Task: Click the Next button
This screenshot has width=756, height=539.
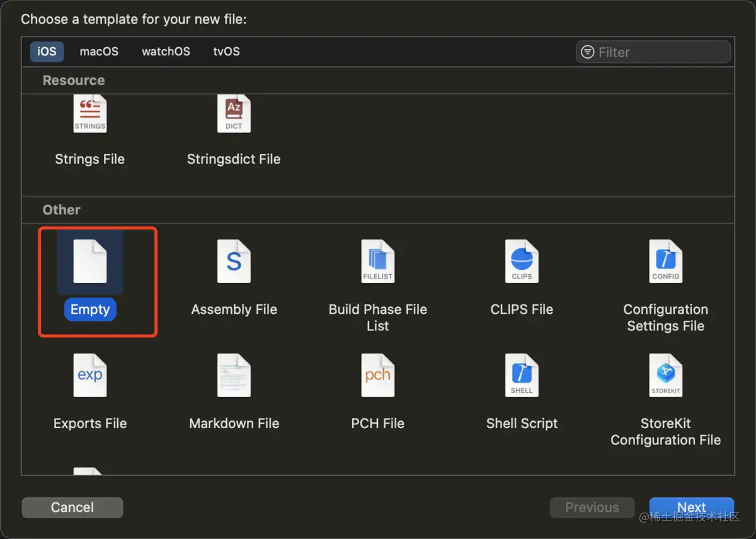Action: (691, 507)
